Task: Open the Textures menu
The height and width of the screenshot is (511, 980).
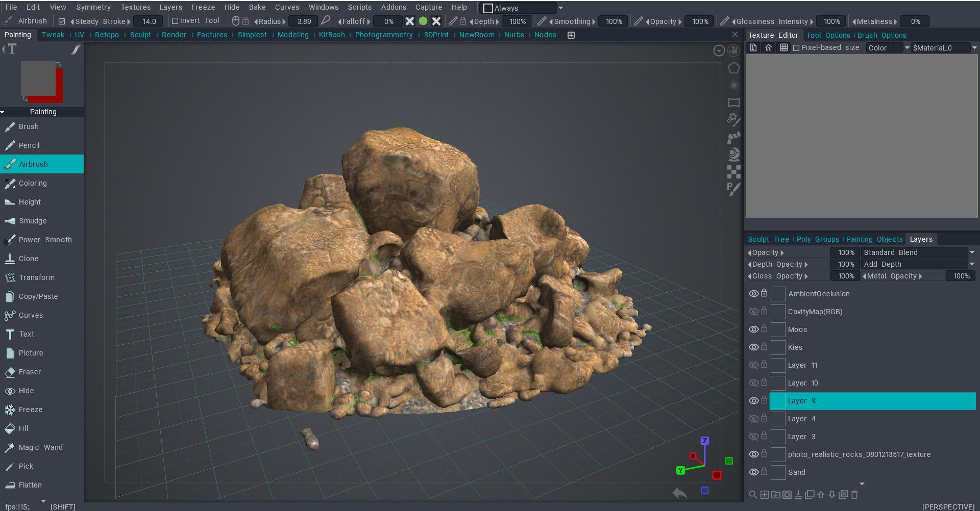Action: 135,7
